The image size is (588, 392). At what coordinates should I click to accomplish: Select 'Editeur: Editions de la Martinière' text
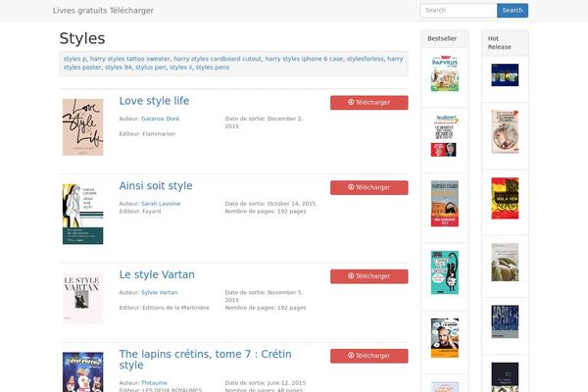(x=165, y=308)
